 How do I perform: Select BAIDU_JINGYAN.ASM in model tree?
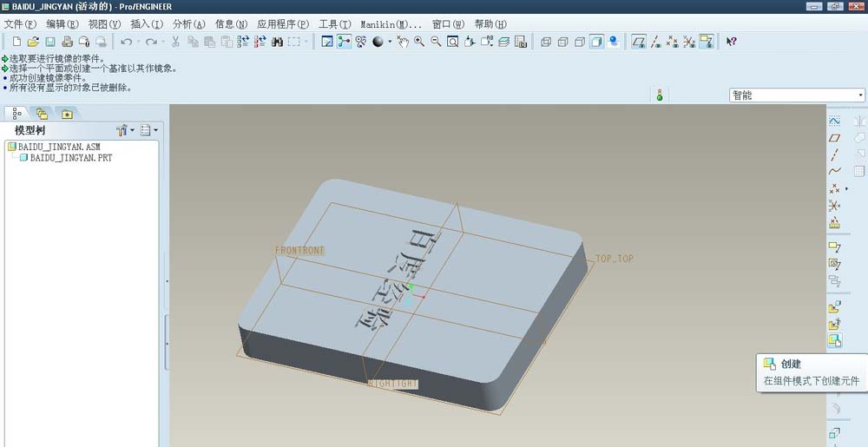tap(54, 147)
